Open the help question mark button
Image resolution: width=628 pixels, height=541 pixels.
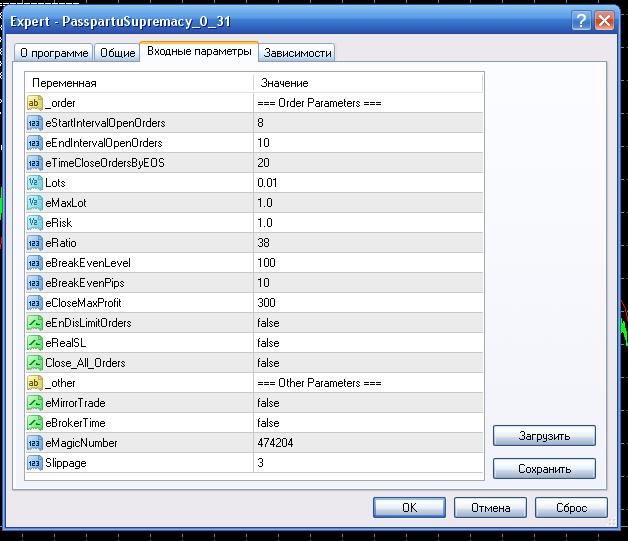[x=581, y=20]
